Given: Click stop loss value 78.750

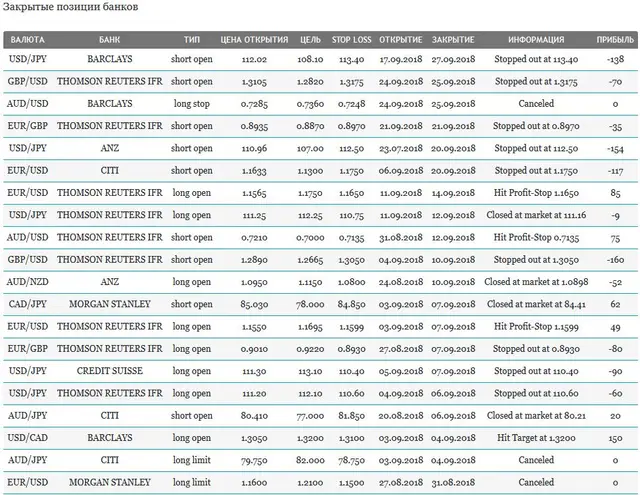Looking at the screenshot, I should tap(351, 461).
